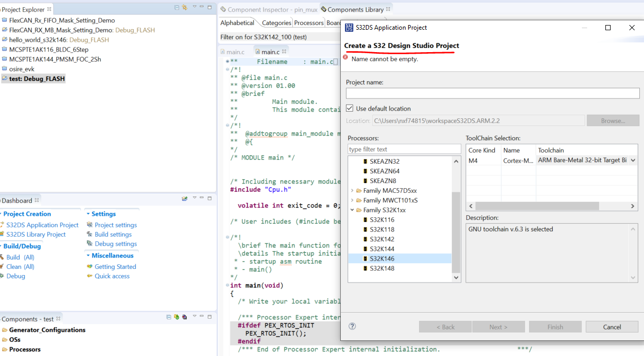Click the Build (All) hammer icon
644x356 pixels.
pos(2,257)
